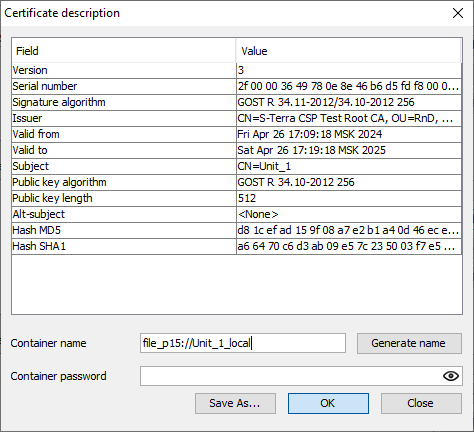Select the Valid from row
The image size is (474, 432).
tap(237, 134)
